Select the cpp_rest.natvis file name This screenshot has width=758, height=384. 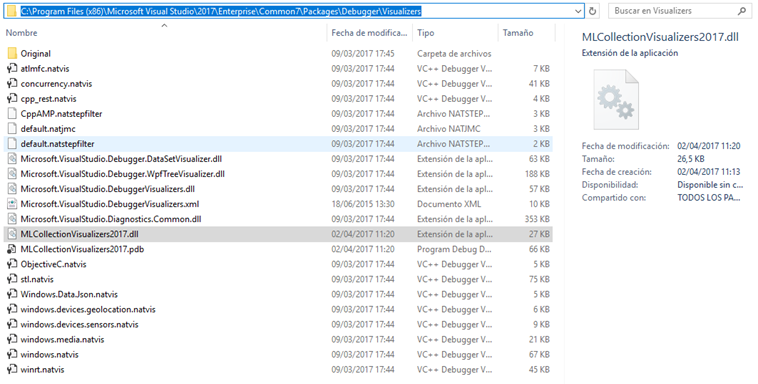point(48,99)
